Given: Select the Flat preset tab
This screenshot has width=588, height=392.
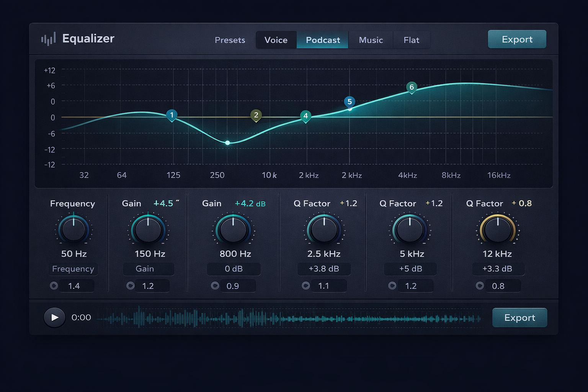Looking at the screenshot, I should coord(411,40).
